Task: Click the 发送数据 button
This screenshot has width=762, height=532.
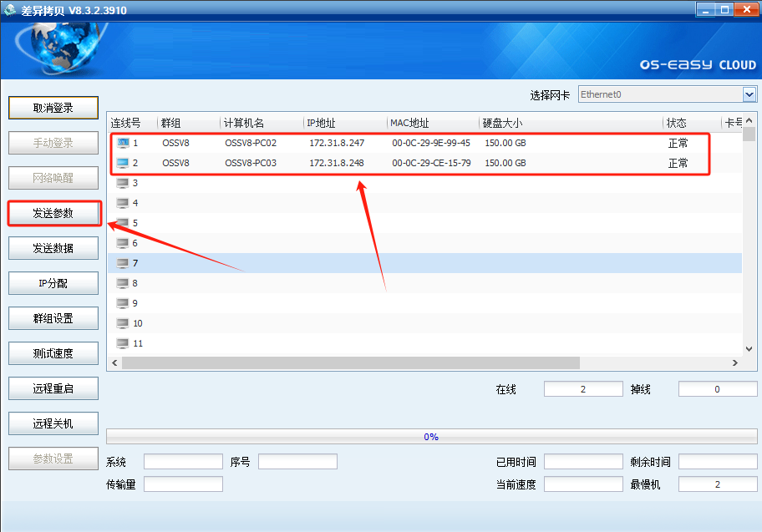Action: [53, 248]
